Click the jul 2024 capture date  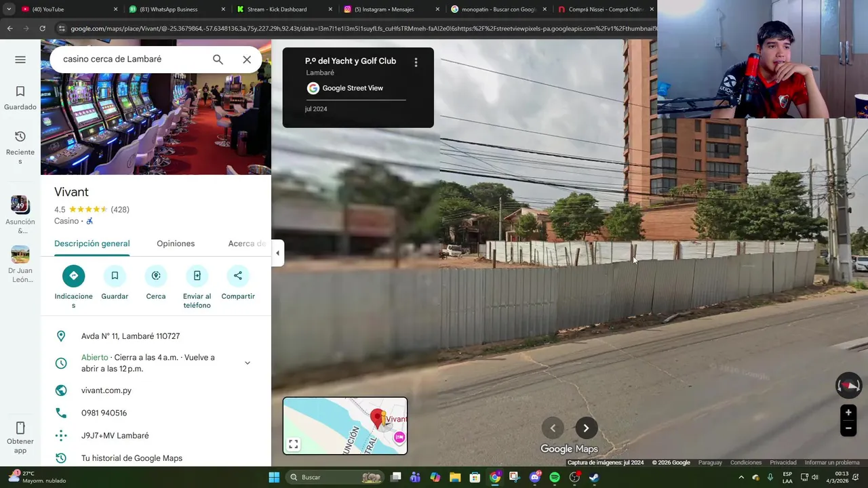pos(316,109)
